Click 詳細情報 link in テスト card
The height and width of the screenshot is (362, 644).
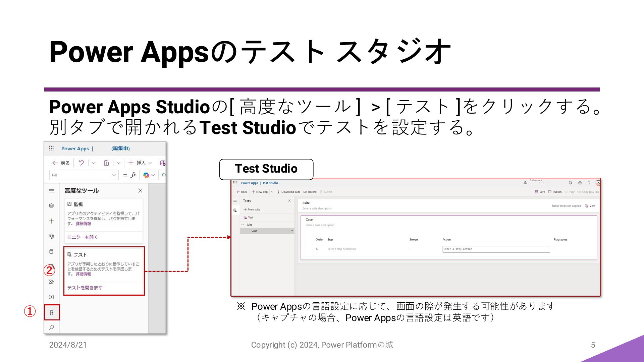(84, 274)
